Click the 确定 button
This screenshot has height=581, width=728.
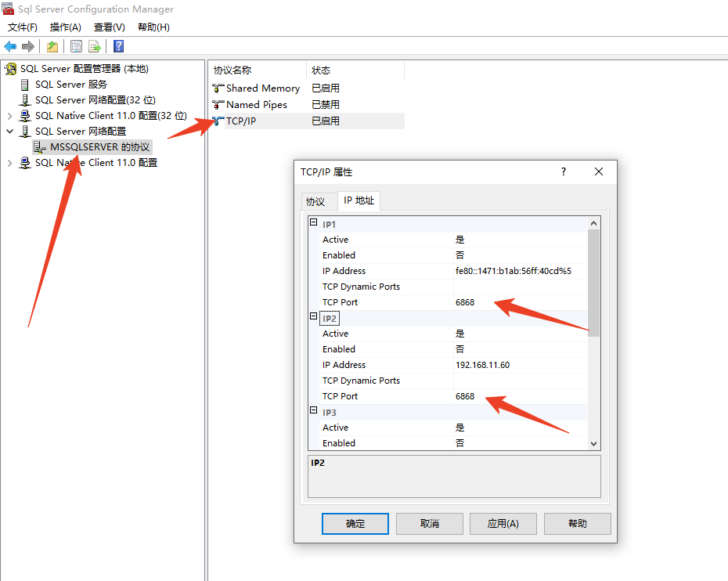[355, 524]
